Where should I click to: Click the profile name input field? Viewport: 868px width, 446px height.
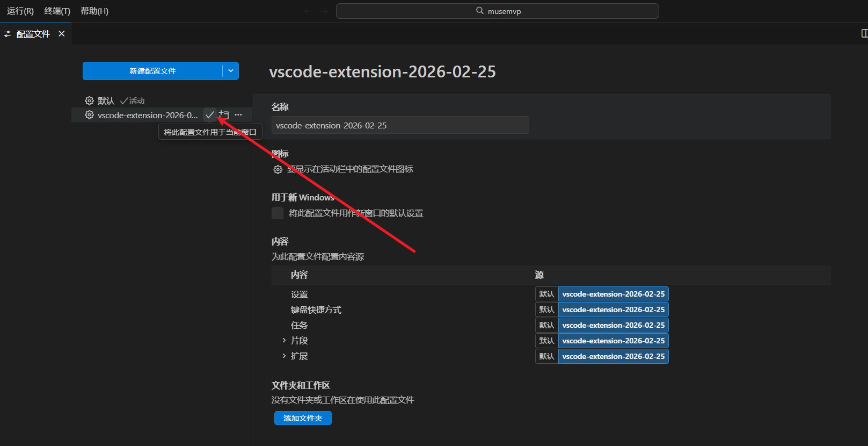pos(400,125)
